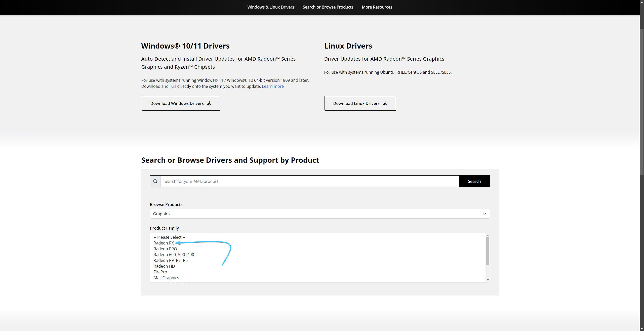Click Download Linux Drivers button
This screenshot has width=644, height=331.
pyautogui.click(x=360, y=103)
